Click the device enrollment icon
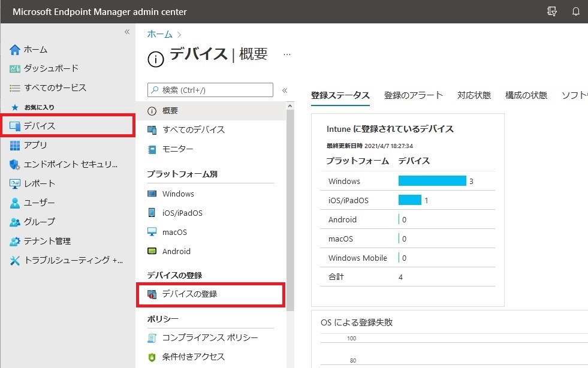The height and width of the screenshot is (368, 588). pos(152,294)
